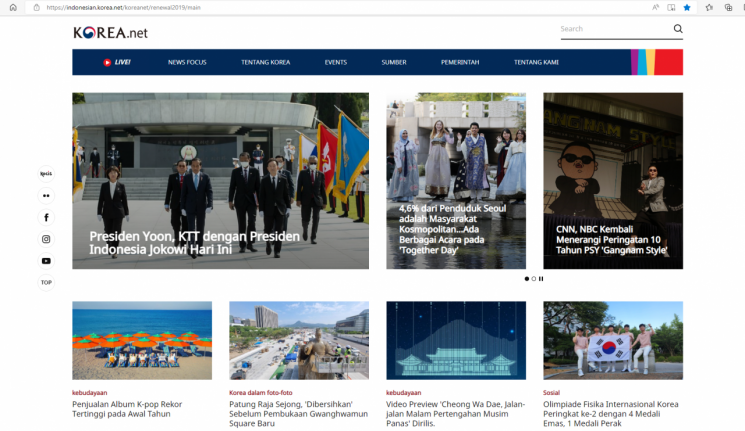Click the browser favorites star icon
The width and height of the screenshot is (745, 431).
[686, 7]
